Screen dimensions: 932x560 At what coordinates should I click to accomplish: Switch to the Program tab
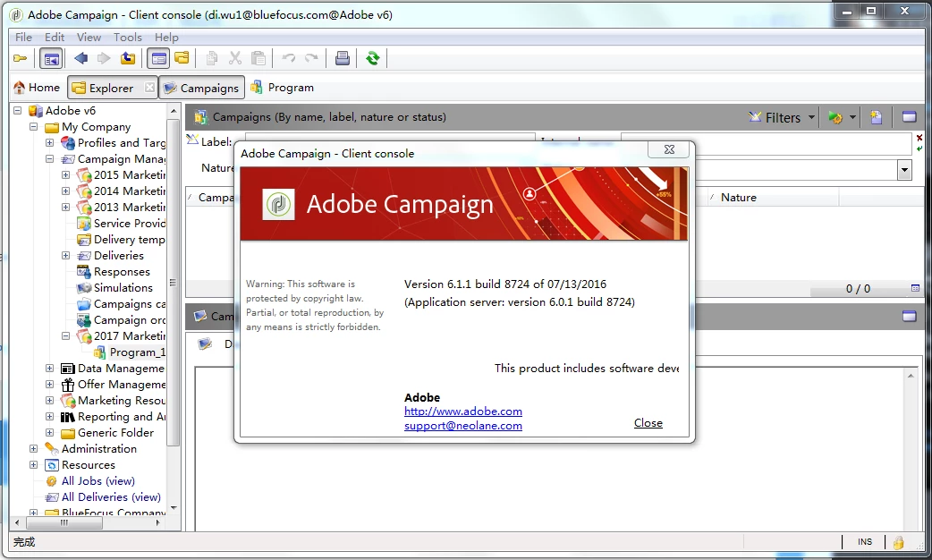[283, 88]
